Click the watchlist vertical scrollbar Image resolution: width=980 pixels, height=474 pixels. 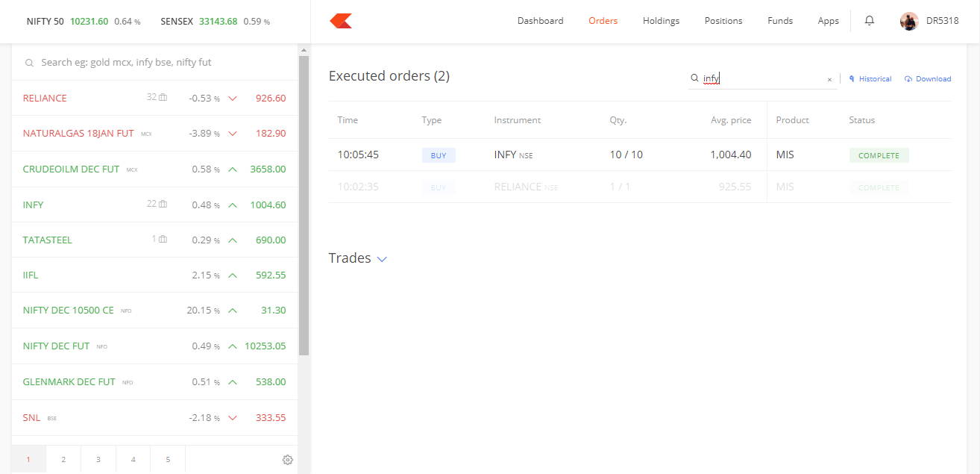(x=304, y=205)
